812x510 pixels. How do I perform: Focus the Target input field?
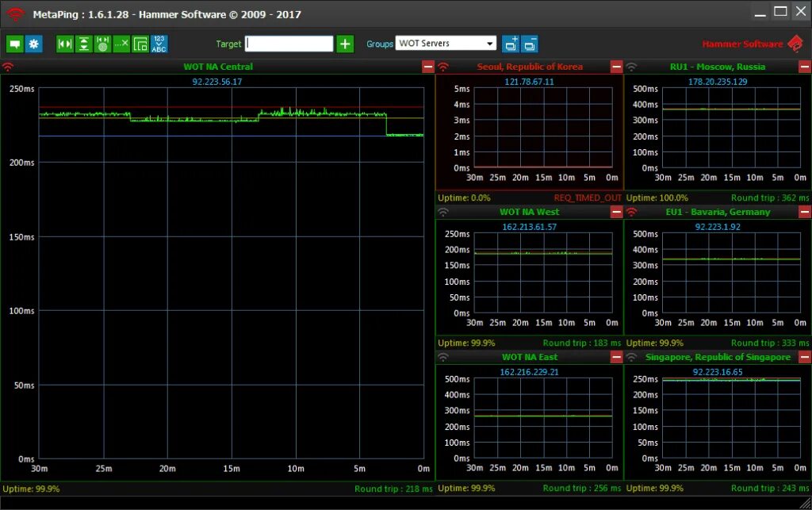289,44
